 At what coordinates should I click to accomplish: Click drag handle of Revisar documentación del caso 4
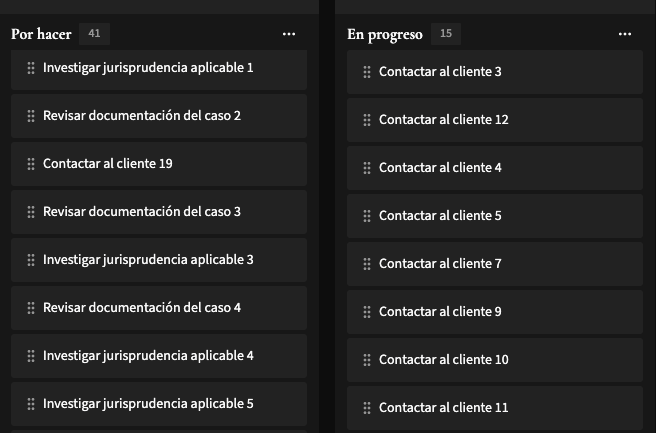tap(31, 308)
